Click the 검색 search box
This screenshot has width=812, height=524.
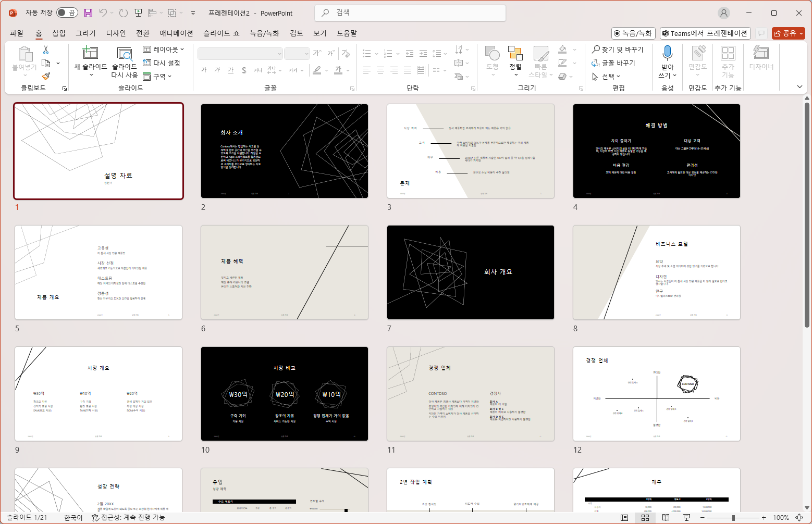[410, 13]
